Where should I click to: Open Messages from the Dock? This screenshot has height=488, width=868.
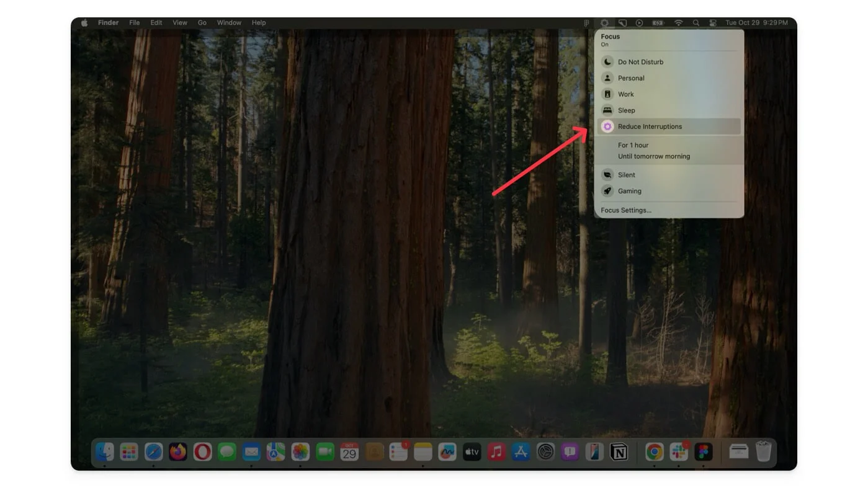point(227,452)
